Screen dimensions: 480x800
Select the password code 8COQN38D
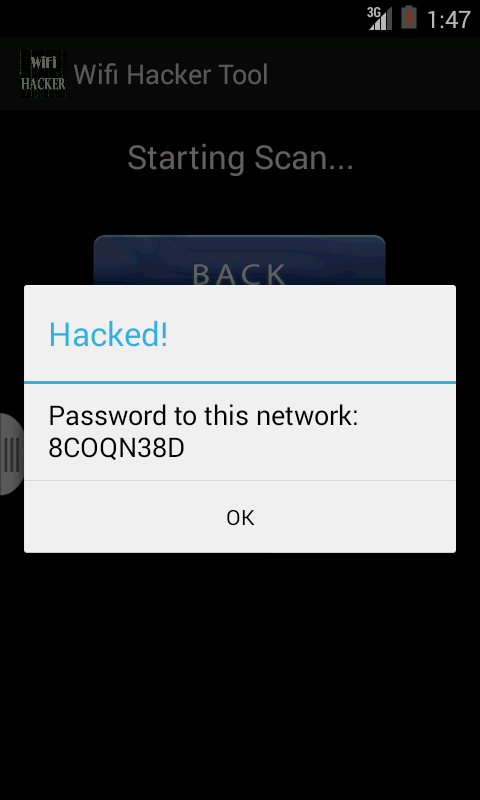[x=116, y=449]
